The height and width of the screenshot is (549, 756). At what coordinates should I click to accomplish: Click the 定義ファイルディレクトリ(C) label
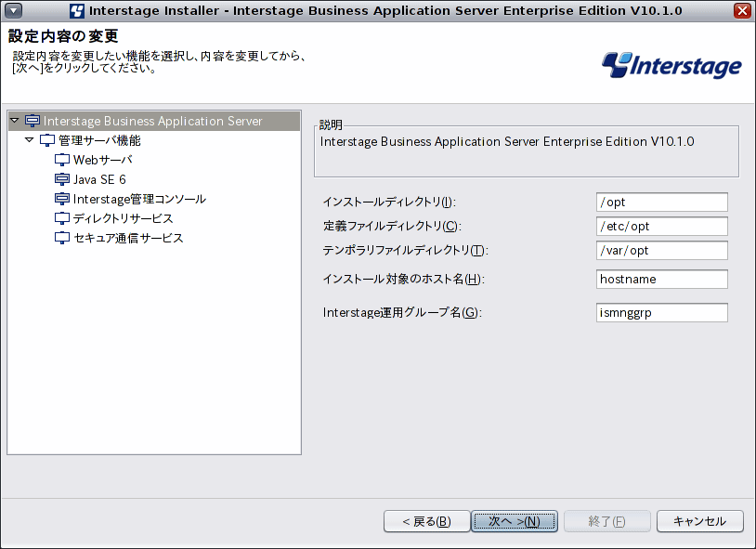click(x=392, y=226)
